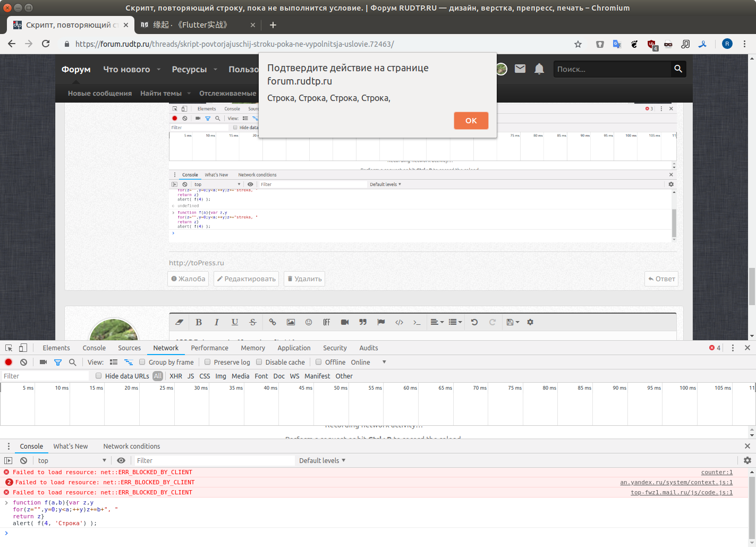Enable the Hide data URLs checkbox
This screenshot has height=547, width=756.
coord(98,376)
